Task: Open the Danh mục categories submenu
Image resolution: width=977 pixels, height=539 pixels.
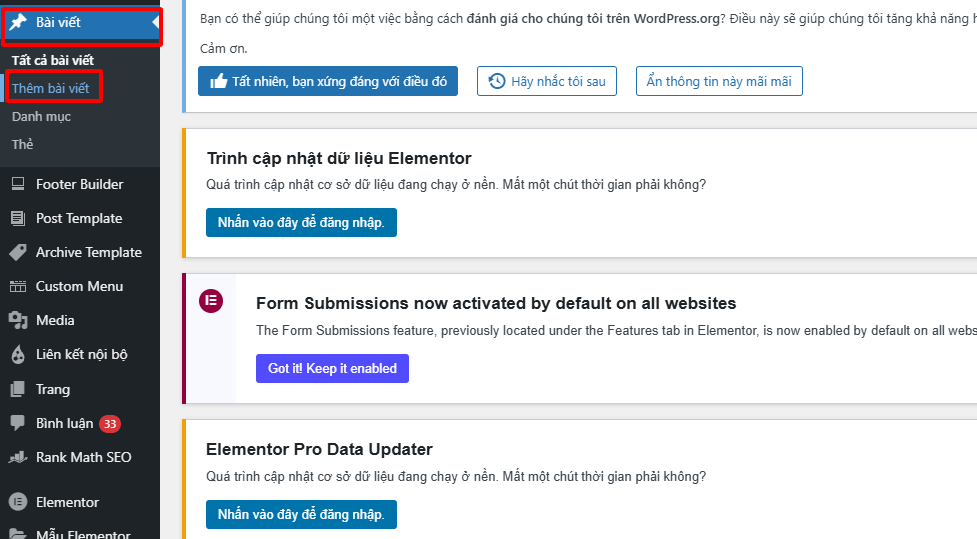Action: point(41,117)
